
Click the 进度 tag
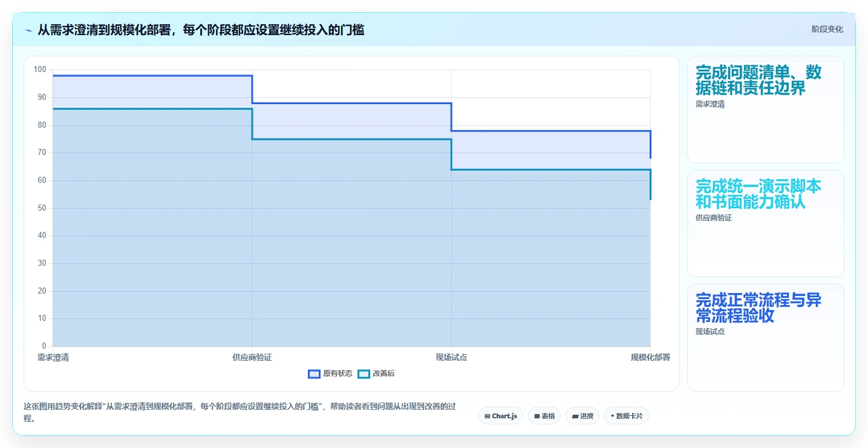click(x=582, y=416)
